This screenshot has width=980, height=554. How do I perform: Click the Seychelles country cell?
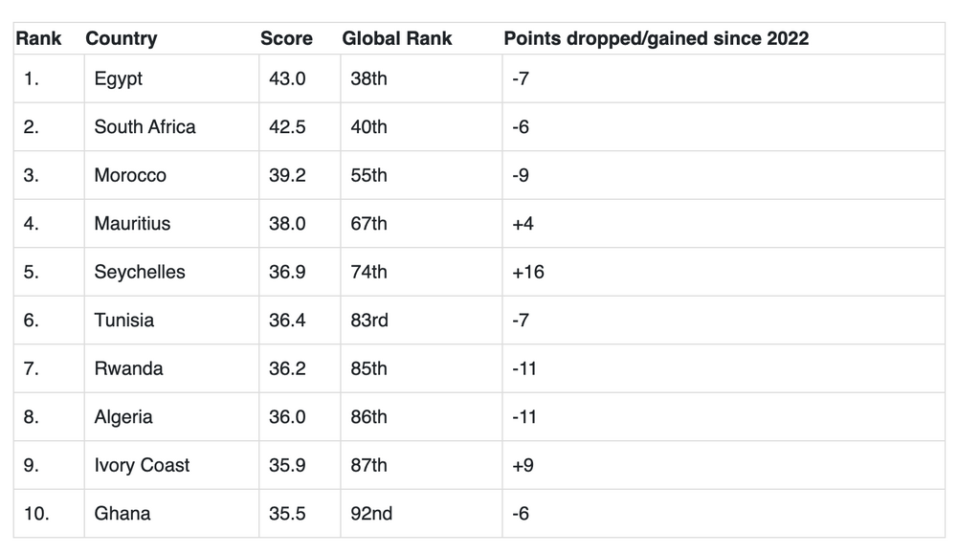pyautogui.click(x=140, y=272)
